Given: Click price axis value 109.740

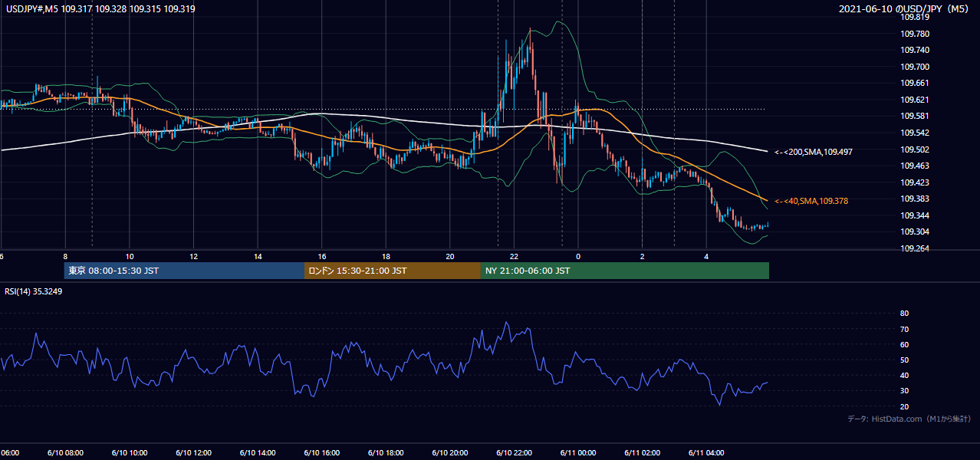Looking at the screenshot, I should (x=915, y=51).
